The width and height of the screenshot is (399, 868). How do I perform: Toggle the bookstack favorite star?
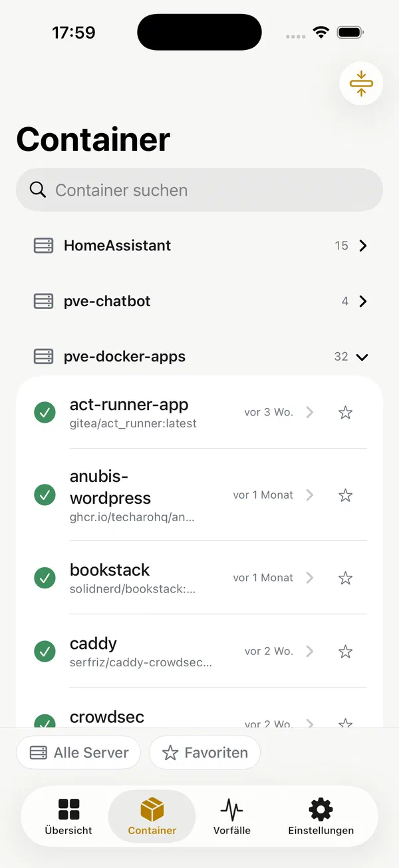pyautogui.click(x=345, y=578)
